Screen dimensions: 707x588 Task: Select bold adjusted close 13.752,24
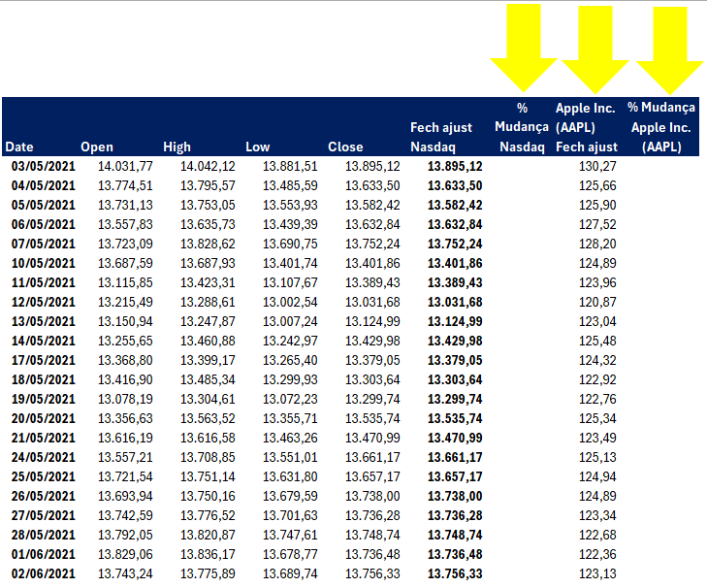coord(455,244)
